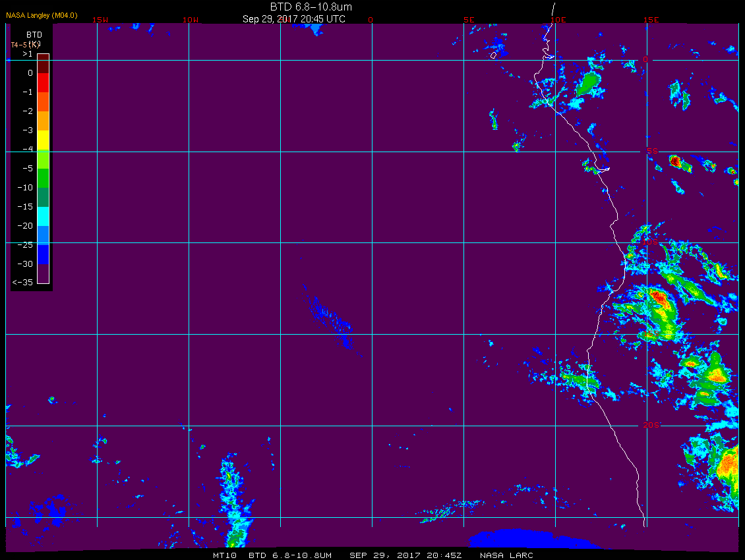This screenshot has height=560, width=745.
Task: Click the '-1' legend value
Action: coord(28,92)
